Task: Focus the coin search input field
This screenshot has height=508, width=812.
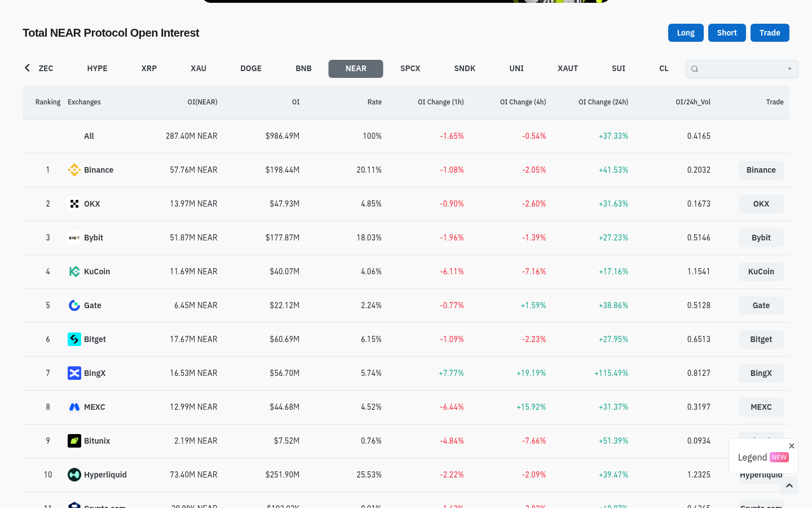Action: tap(742, 69)
